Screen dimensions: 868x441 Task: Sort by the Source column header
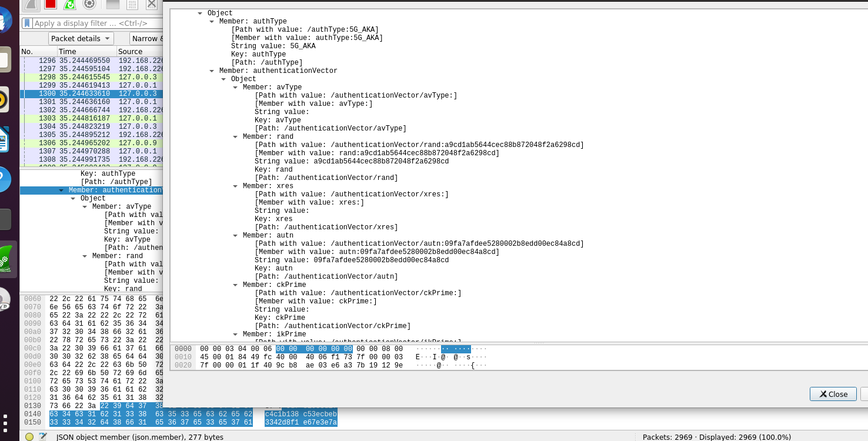pos(140,52)
